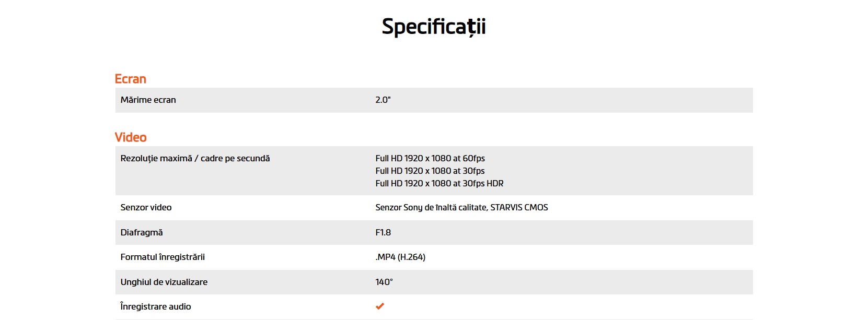Click the Senzor video row label

coord(146,207)
